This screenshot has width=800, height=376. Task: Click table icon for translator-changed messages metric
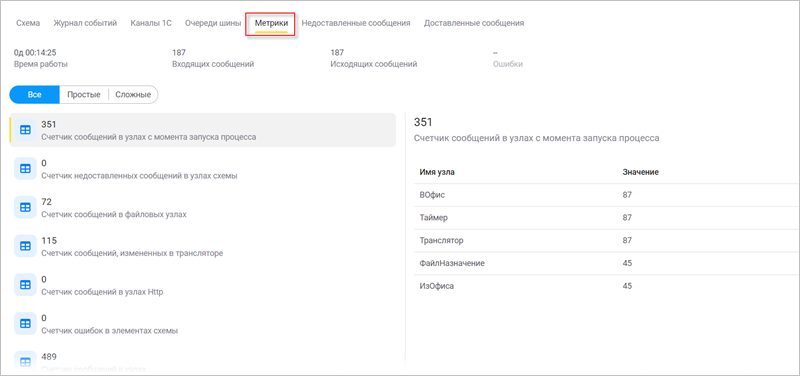click(x=24, y=246)
